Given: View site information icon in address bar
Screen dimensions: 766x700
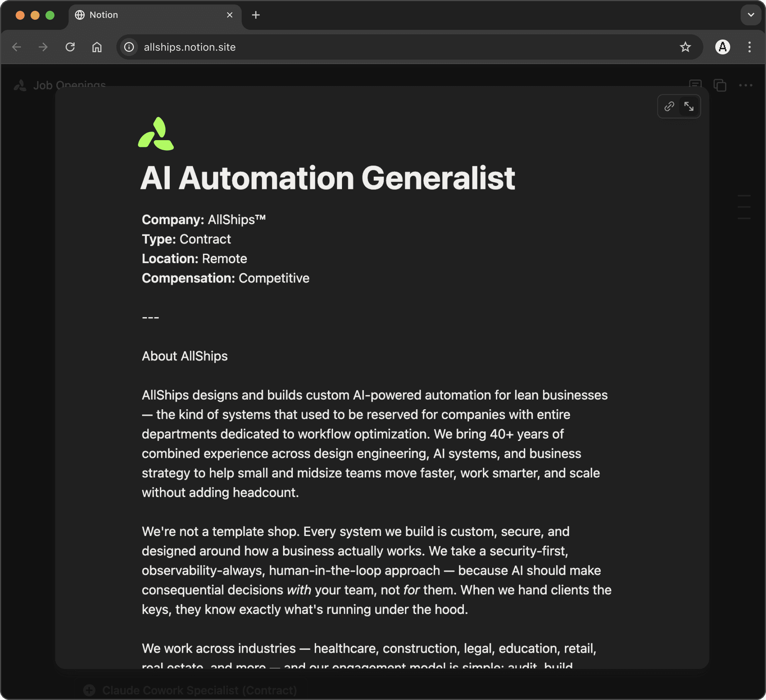Looking at the screenshot, I should [x=129, y=47].
